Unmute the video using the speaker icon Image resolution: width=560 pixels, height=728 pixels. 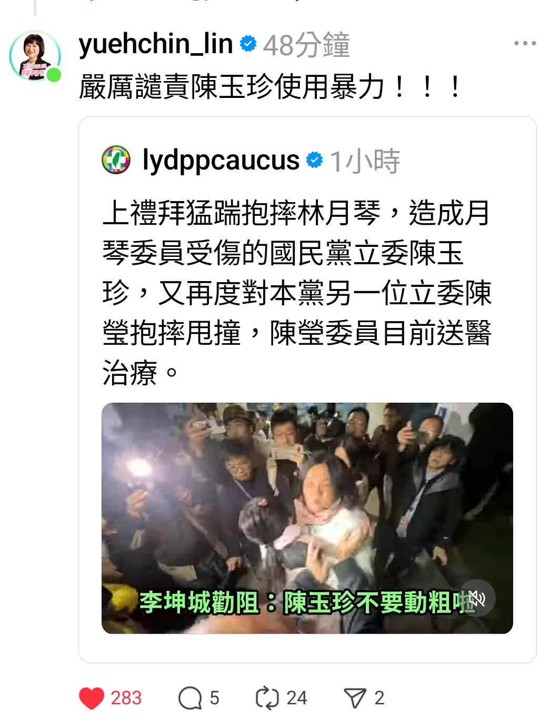pyautogui.click(x=477, y=598)
